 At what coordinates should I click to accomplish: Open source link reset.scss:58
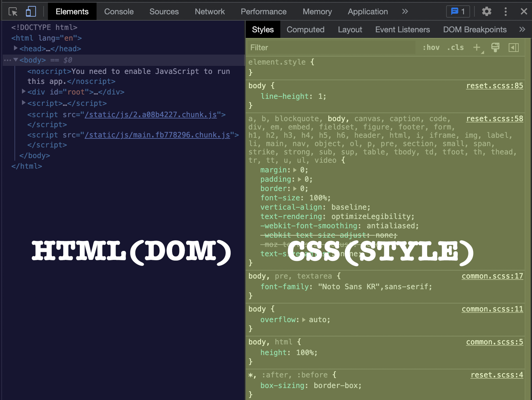click(x=494, y=119)
